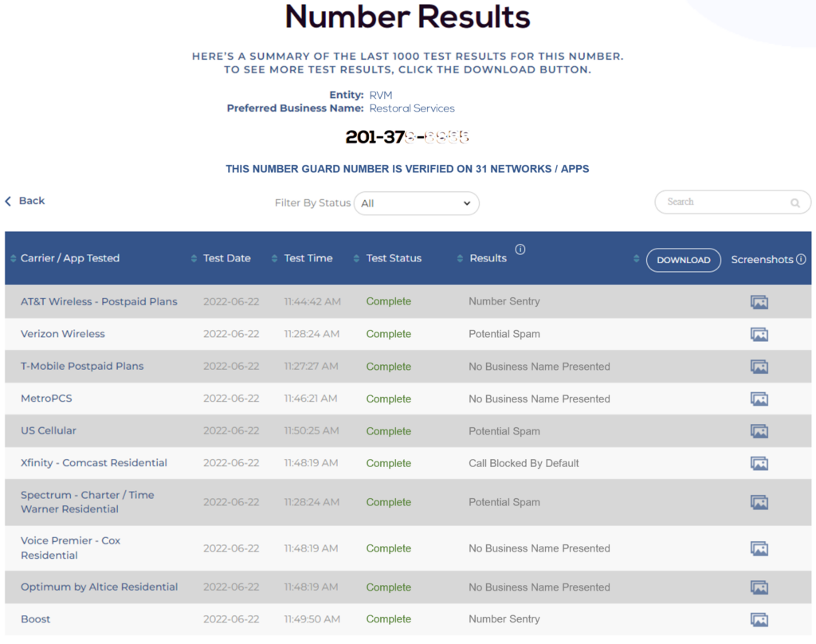
Task: Open US Cellular screenshot icon
Action: click(759, 431)
